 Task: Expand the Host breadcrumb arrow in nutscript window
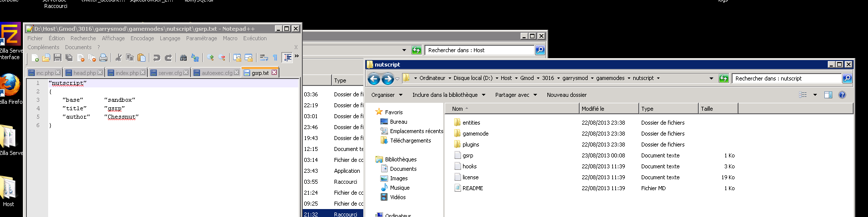pyautogui.click(x=516, y=78)
